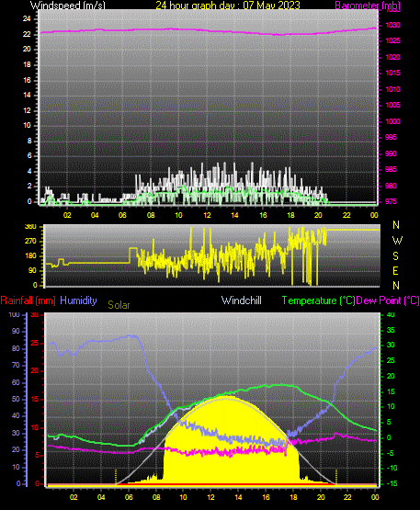420x510 pixels.
Task: Click '8' on the windspeed axis
Action: 29,141
